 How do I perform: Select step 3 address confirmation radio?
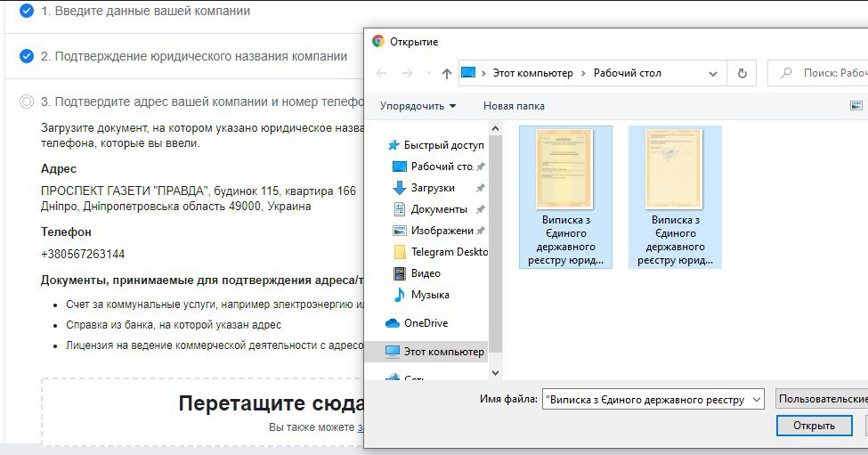tap(27, 102)
